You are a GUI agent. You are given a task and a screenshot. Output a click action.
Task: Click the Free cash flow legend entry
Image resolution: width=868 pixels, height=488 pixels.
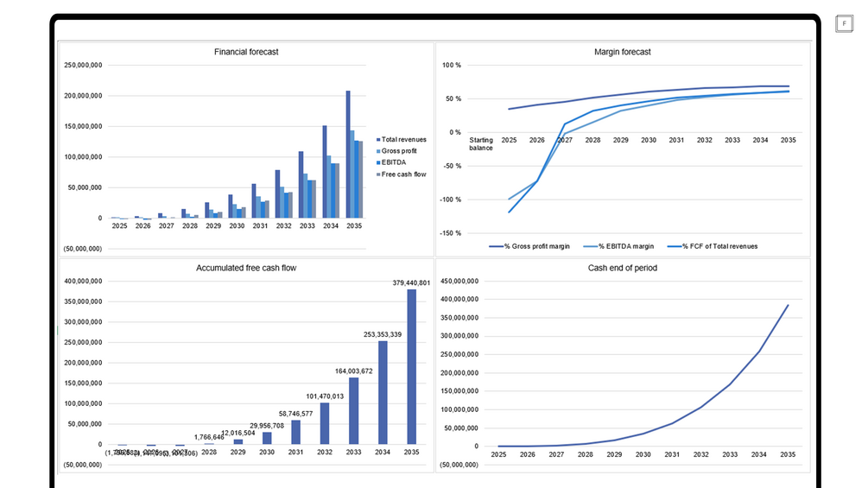(x=402, y=174)
